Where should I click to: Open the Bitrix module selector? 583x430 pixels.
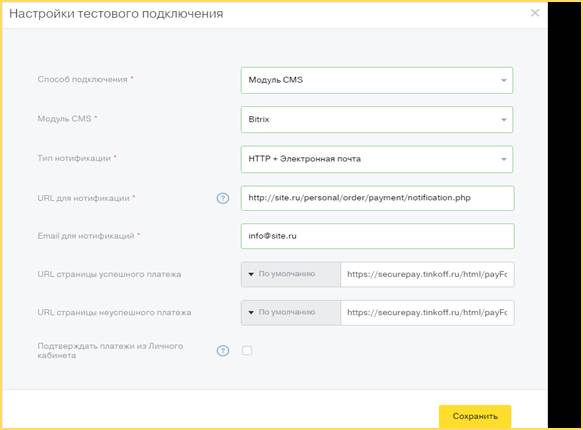pos(377,120)
